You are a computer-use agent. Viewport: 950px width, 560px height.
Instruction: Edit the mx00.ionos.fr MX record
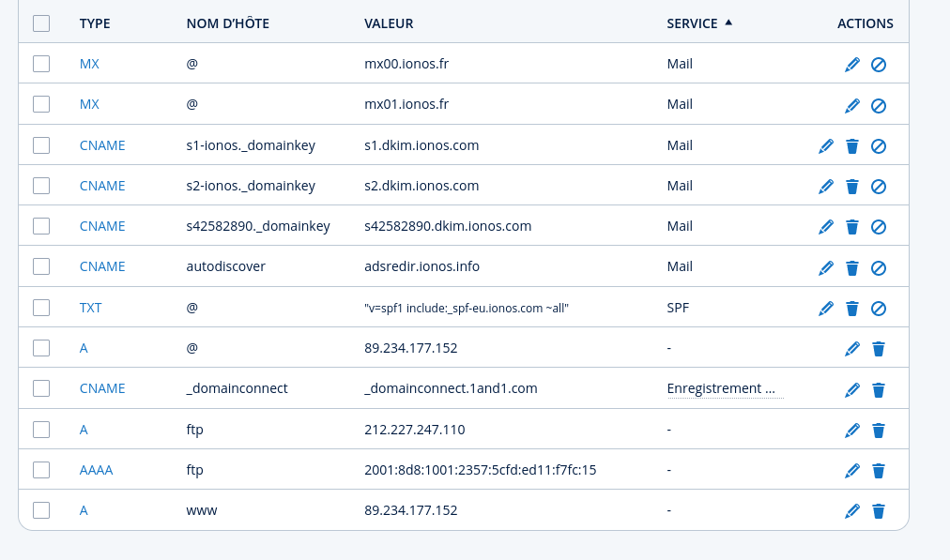851,65
